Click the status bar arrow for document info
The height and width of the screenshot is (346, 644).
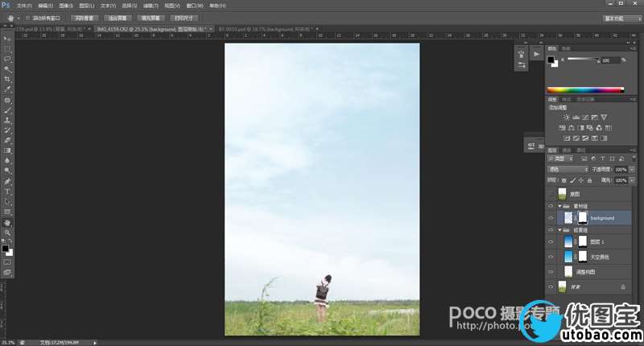pyautogui.click(x=94, y=343)
